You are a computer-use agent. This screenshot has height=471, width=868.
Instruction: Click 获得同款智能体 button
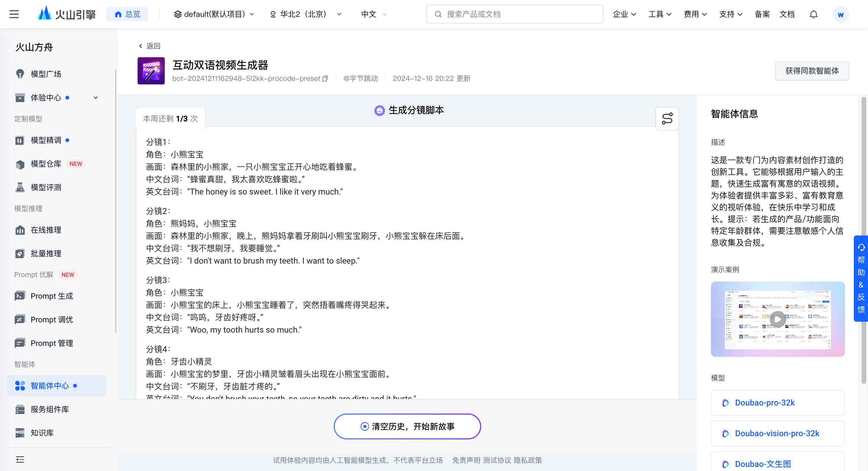[x=812, y=71]
